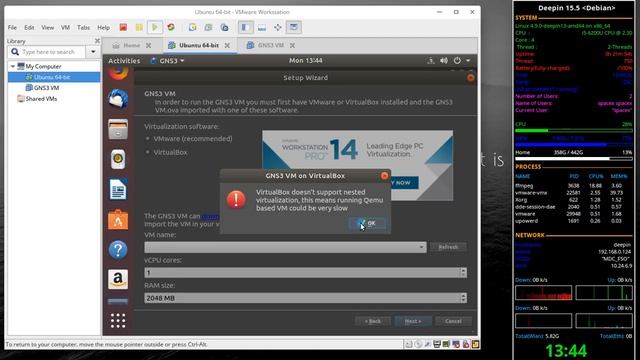Viewport: 640px width, 360px height.
Task: Open LibreOffice Writer from the dock
Action: point(118,189)
